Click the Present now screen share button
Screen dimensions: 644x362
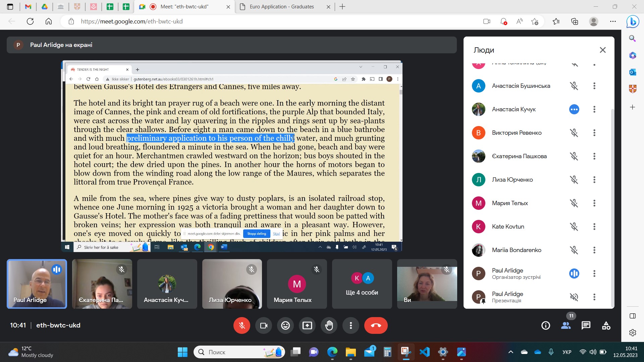click(x=307, y=325)
